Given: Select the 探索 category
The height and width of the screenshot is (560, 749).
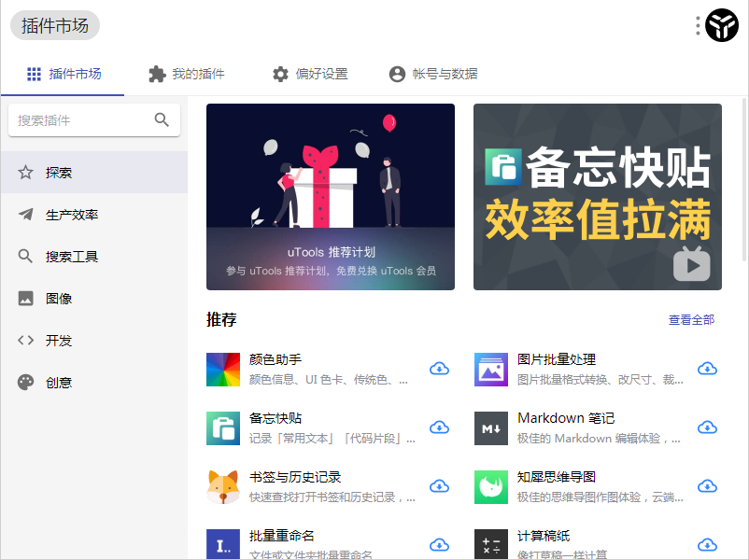Looking at the screenshot, I should 94,173.
